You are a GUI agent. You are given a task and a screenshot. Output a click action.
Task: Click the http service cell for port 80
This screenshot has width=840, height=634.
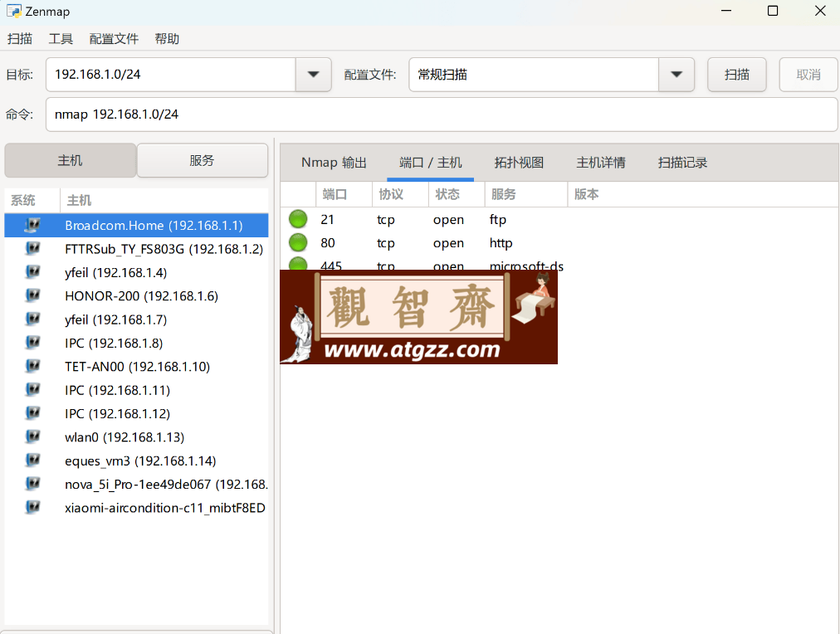[501, 243]
